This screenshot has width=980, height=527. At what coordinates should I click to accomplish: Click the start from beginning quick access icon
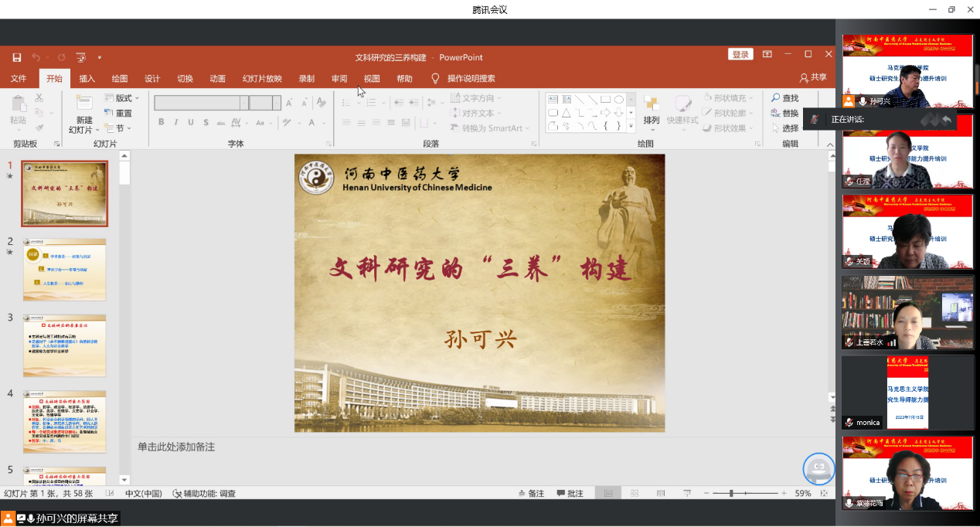[x=80, y=57]
